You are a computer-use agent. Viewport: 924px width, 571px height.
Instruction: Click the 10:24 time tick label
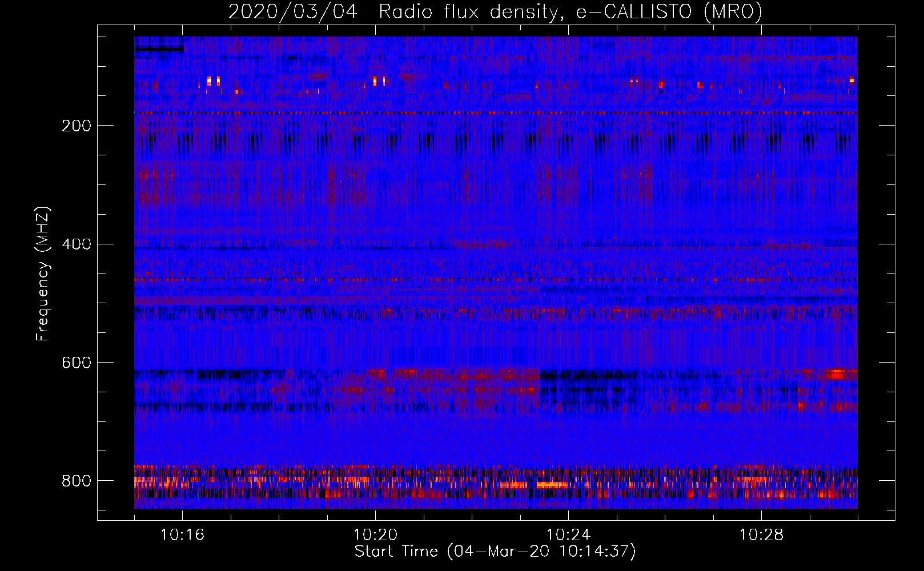(568, 534)
